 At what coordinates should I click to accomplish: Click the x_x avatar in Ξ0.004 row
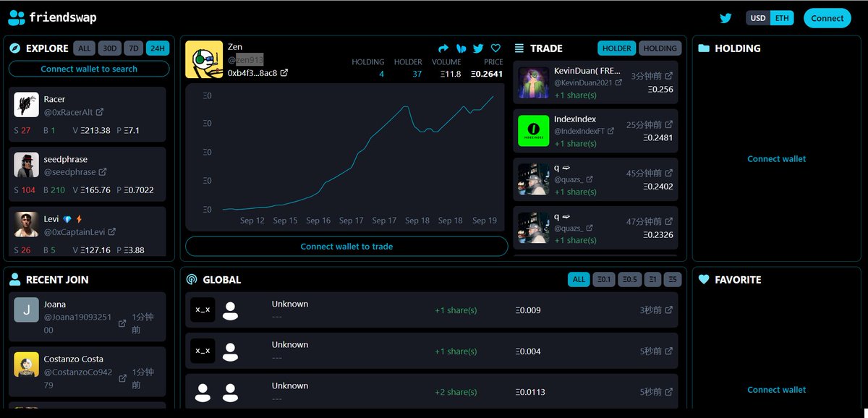203,351
